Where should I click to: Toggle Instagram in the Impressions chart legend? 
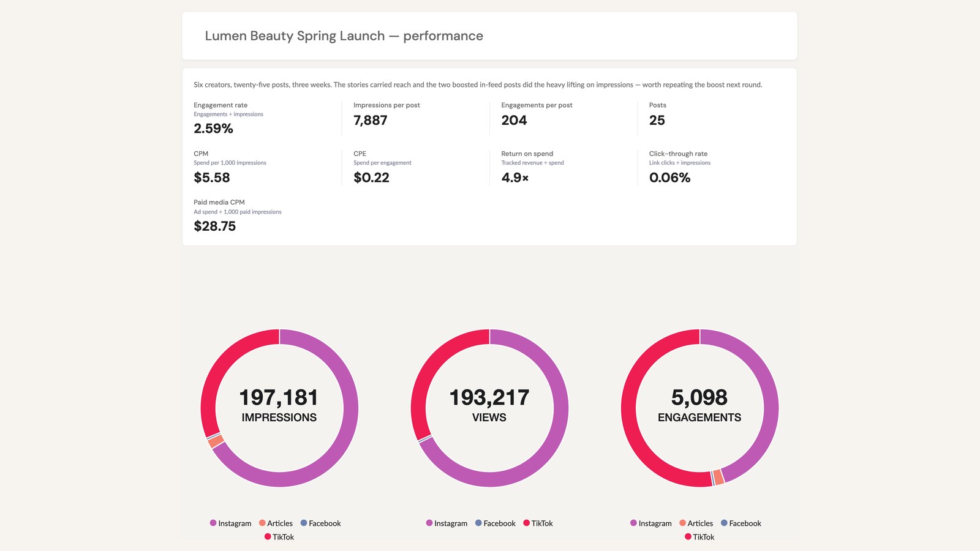(230, 523)
